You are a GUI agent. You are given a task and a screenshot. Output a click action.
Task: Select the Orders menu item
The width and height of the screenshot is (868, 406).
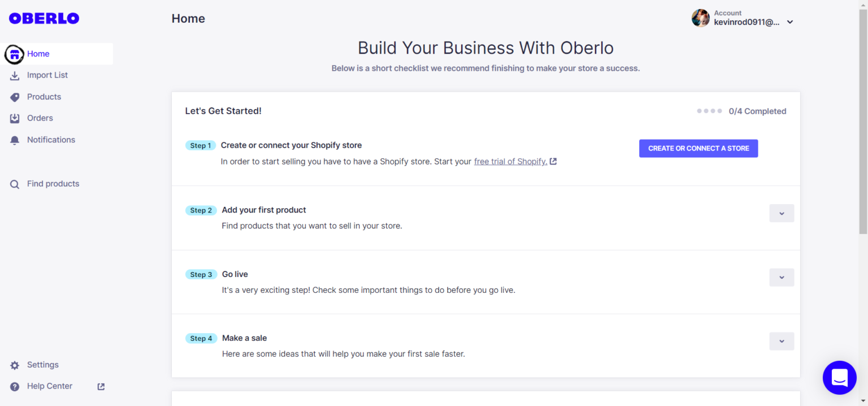click(x=40, y=118)
